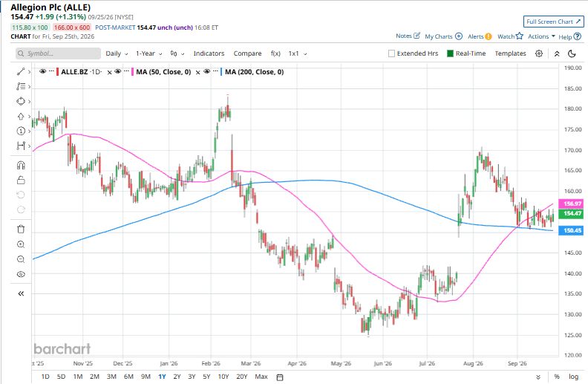Open the My Charts link

click(443, 36)
